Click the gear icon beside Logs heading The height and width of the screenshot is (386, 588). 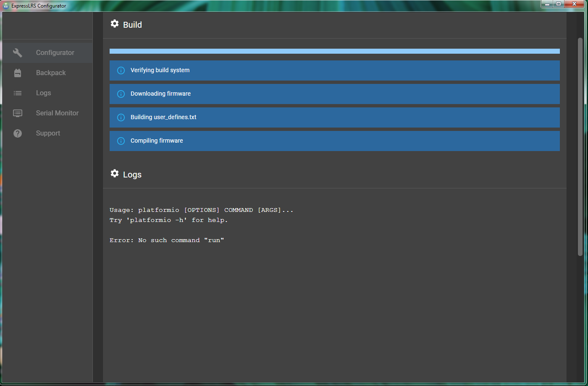click(115, 173)
